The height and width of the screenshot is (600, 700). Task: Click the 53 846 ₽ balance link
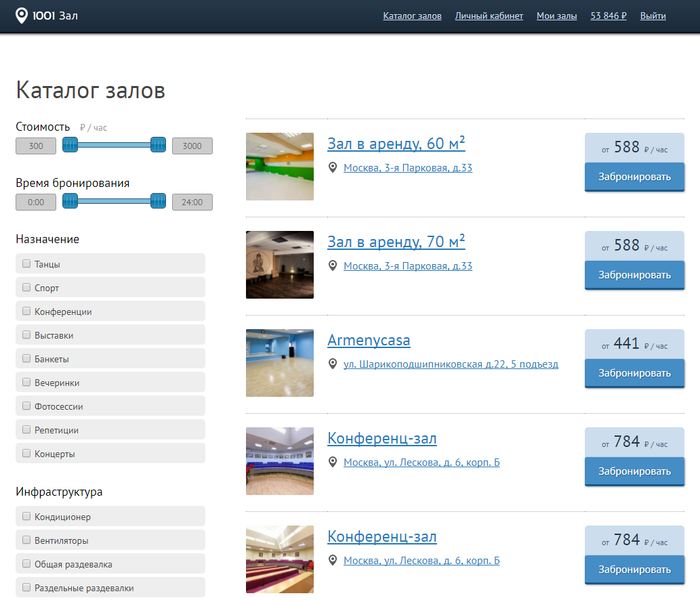[608, 16]
